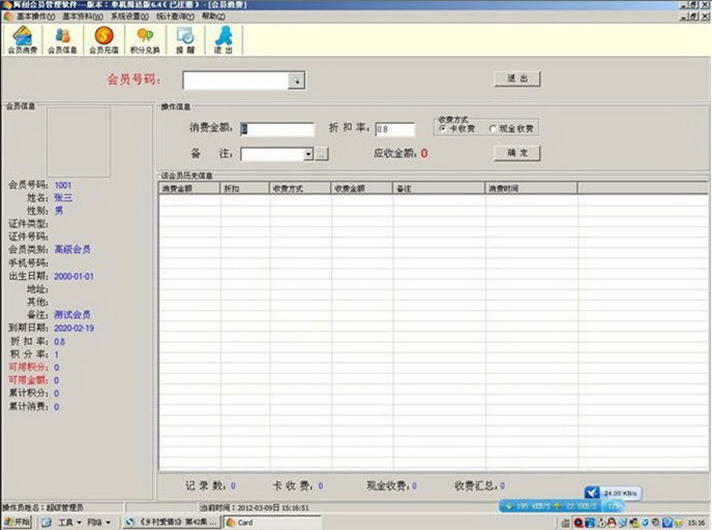This screenshot has height=530, width=712.
Task: Click the 提醒 reminder toolbar icon
Action: click(x=185, y=40)
